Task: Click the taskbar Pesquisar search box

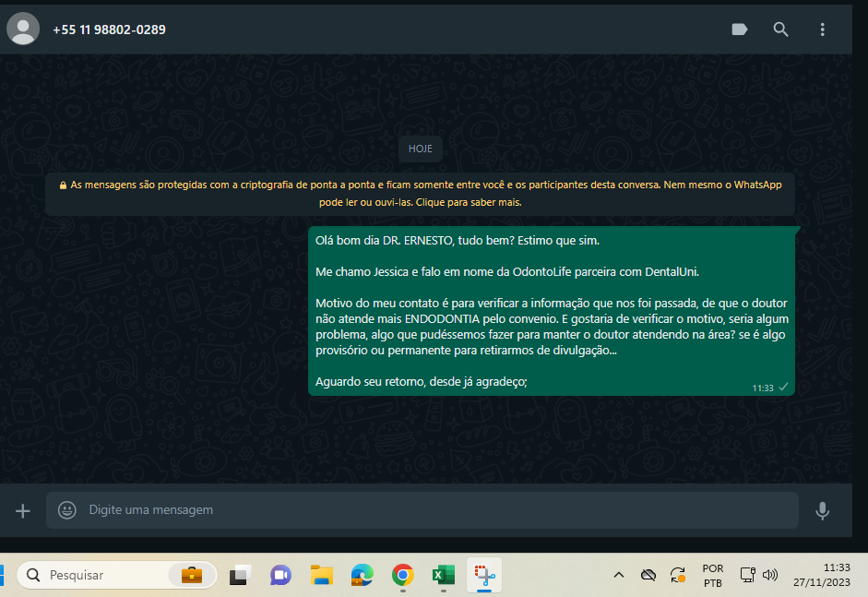Action: pos(117,575)
